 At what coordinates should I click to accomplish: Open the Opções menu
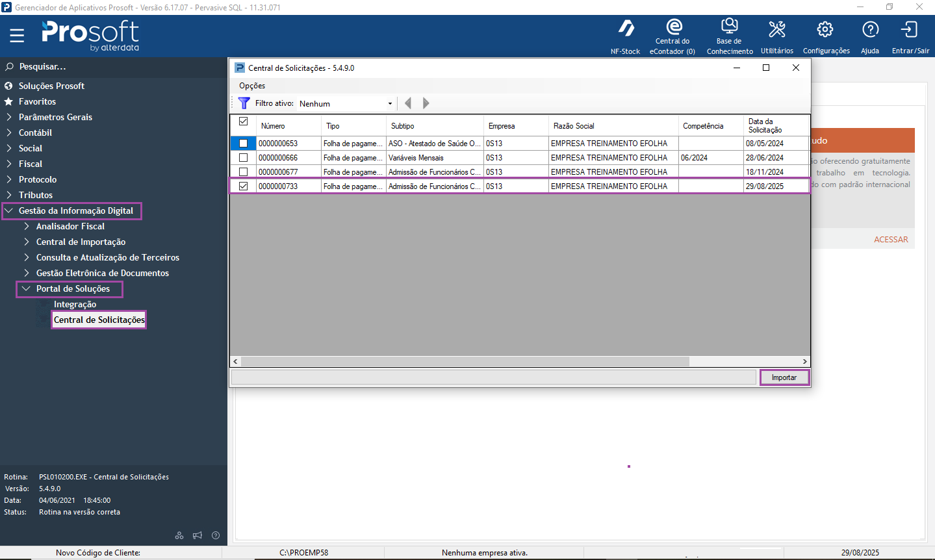click(252, 86)
